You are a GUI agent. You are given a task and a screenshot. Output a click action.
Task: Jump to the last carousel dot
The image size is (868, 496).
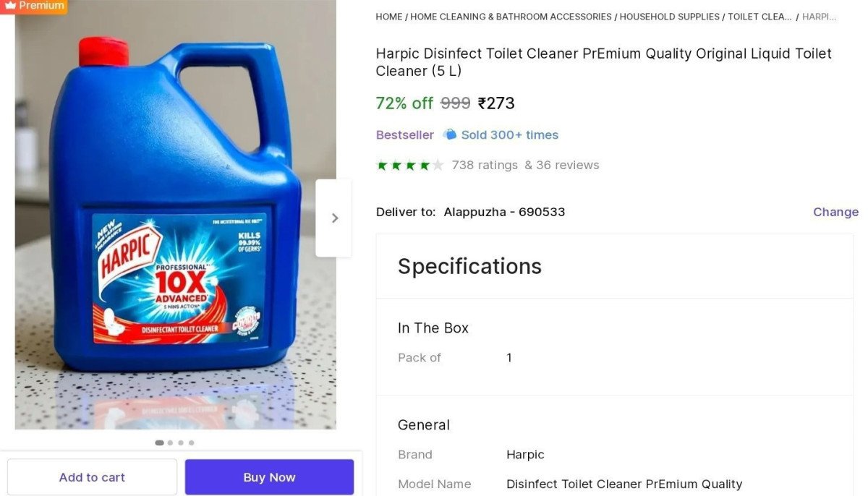point(191,442)
